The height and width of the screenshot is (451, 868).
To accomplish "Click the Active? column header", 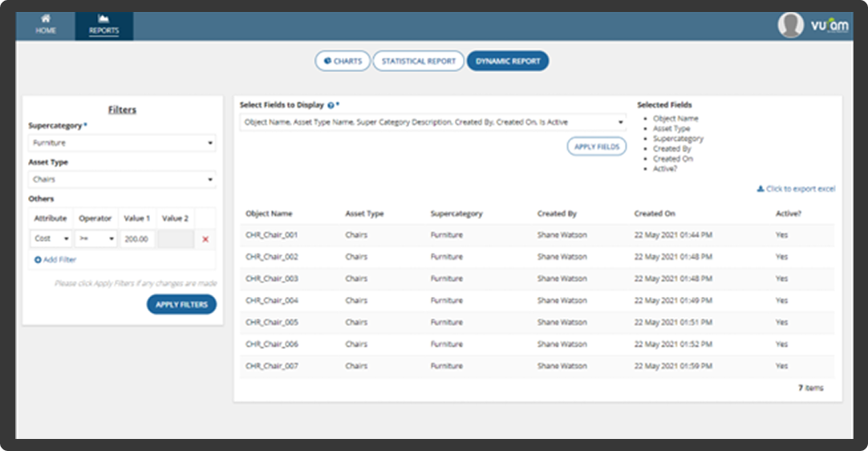I will (x=789, y=214).
